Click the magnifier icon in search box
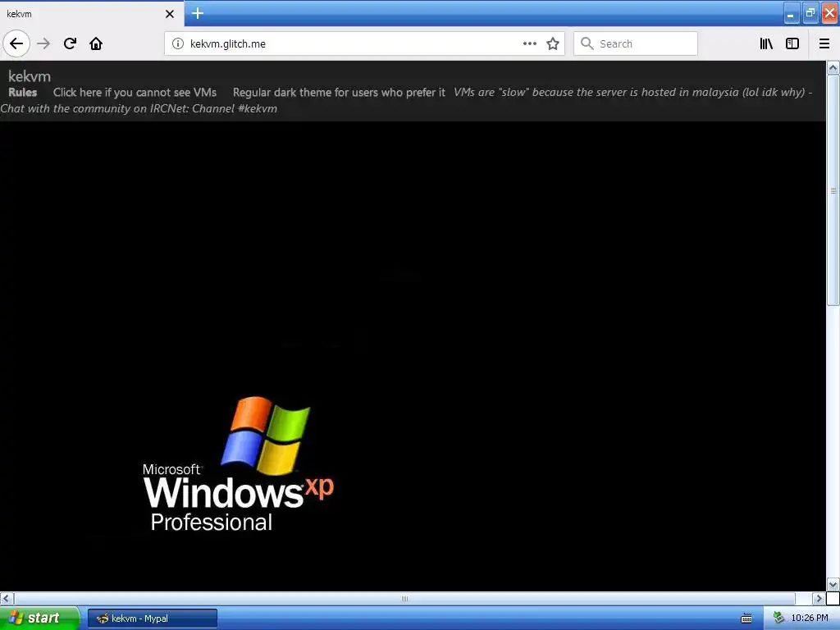This screenshot has height=630, width=840. click(587, 43)
